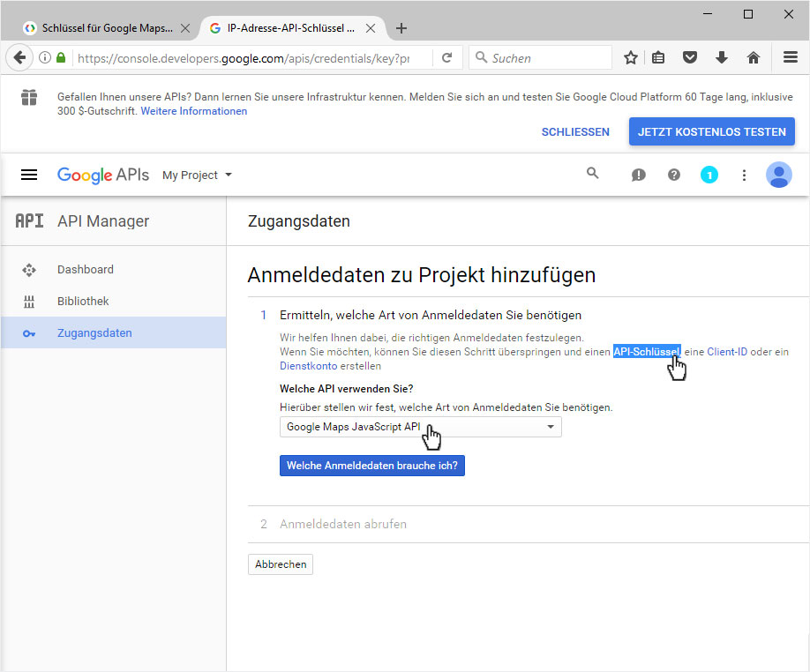
Task: Bookmark this page with the star icon
Action: pos(630,58)
